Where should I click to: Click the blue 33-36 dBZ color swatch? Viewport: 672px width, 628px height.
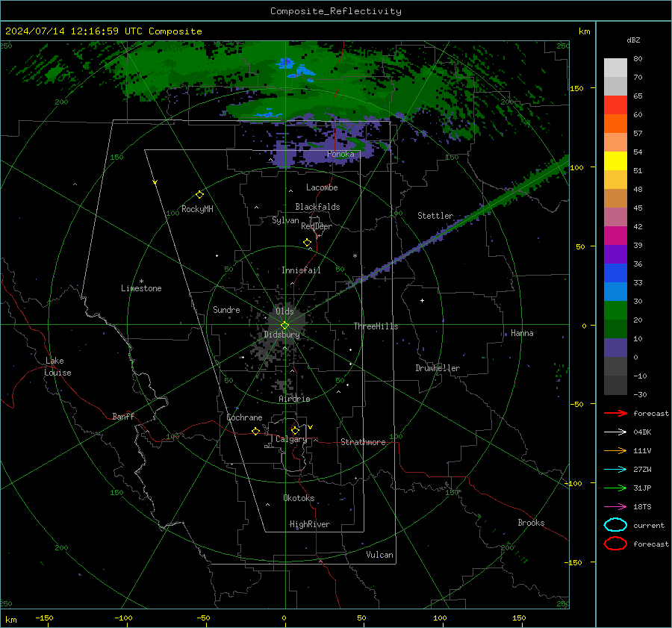click(615, 273)
